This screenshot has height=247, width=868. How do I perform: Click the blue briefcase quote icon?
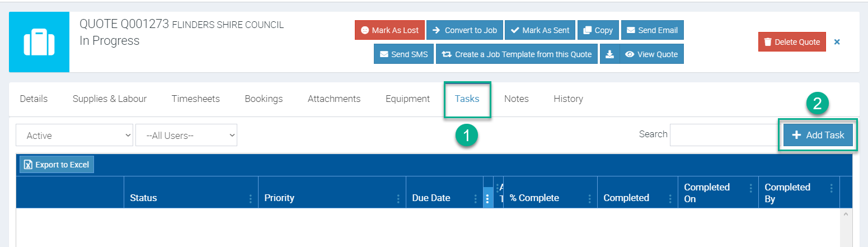click(39, 42)
